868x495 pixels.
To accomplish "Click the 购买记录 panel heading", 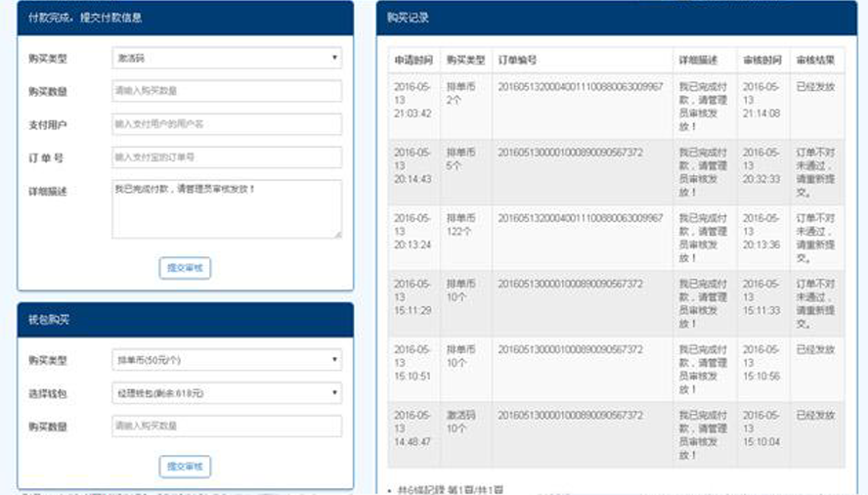I will [x=408, y=18].
